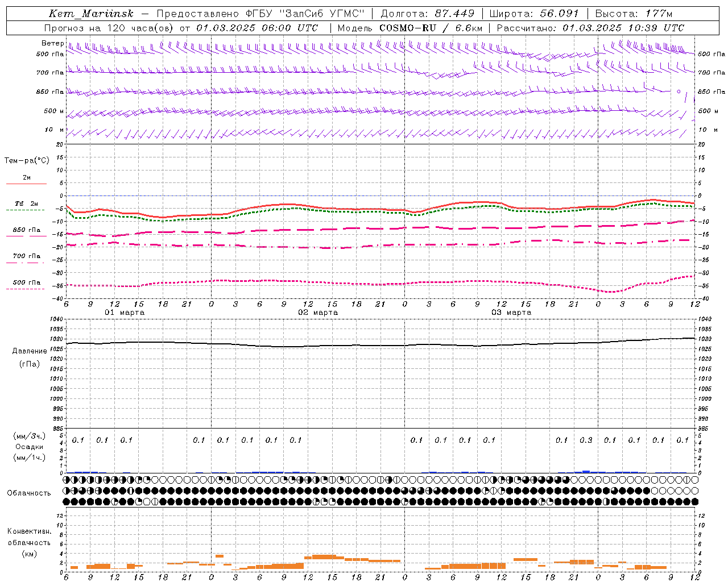
Task: Click the 'Облачность' cloudiness label
Action: point(29,493)
